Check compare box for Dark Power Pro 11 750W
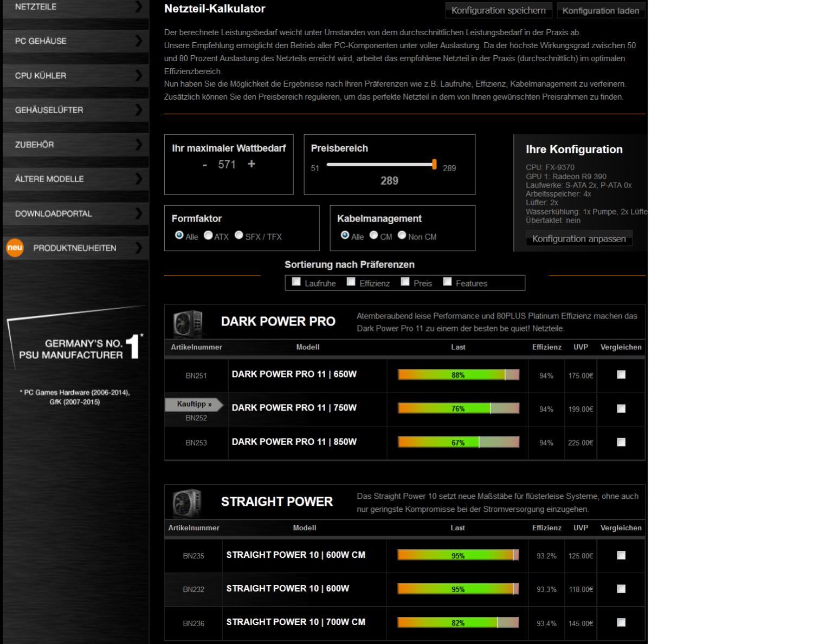Image resolution: width=832 pixels, height=644 pixels. [621, 408]
